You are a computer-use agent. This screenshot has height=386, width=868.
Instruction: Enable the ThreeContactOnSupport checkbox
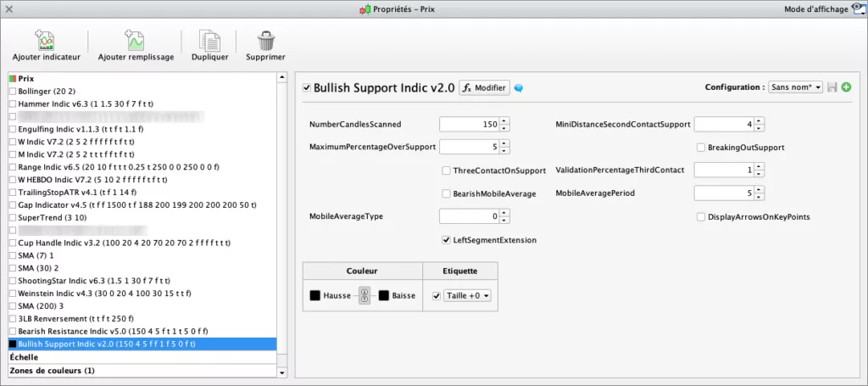pos(447,171)
